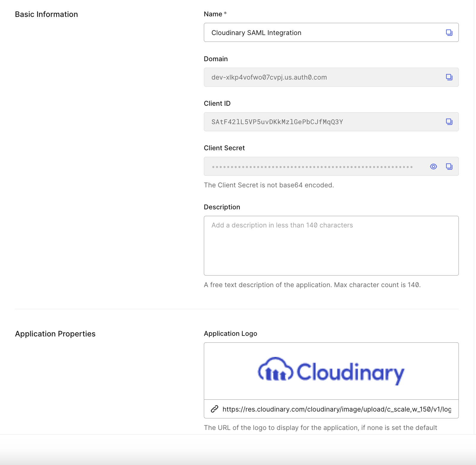
Task: Click the Name label
Action: pos(213,14)
